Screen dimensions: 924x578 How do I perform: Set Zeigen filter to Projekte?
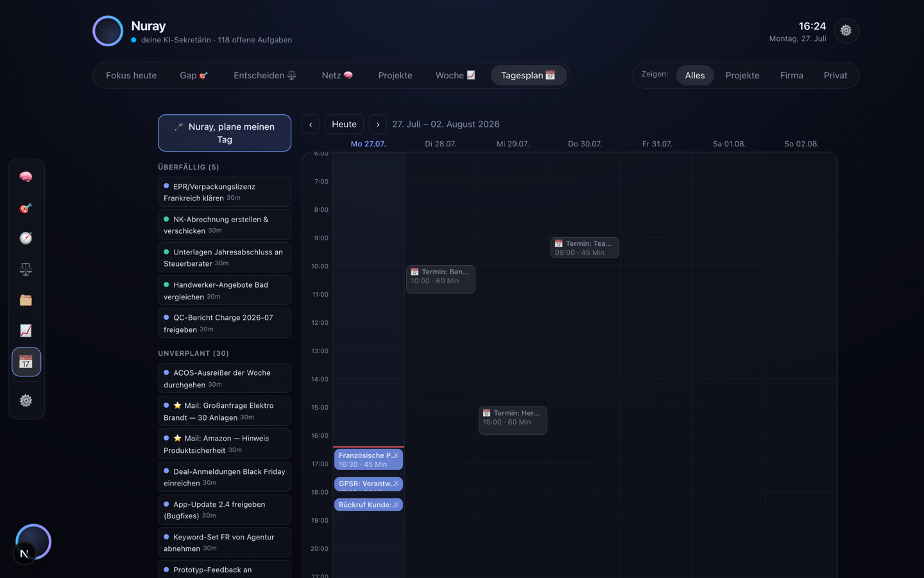(742, 75)
